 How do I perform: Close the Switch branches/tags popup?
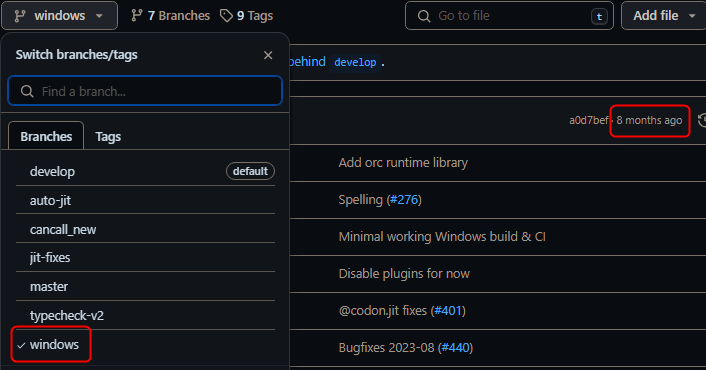268,55
